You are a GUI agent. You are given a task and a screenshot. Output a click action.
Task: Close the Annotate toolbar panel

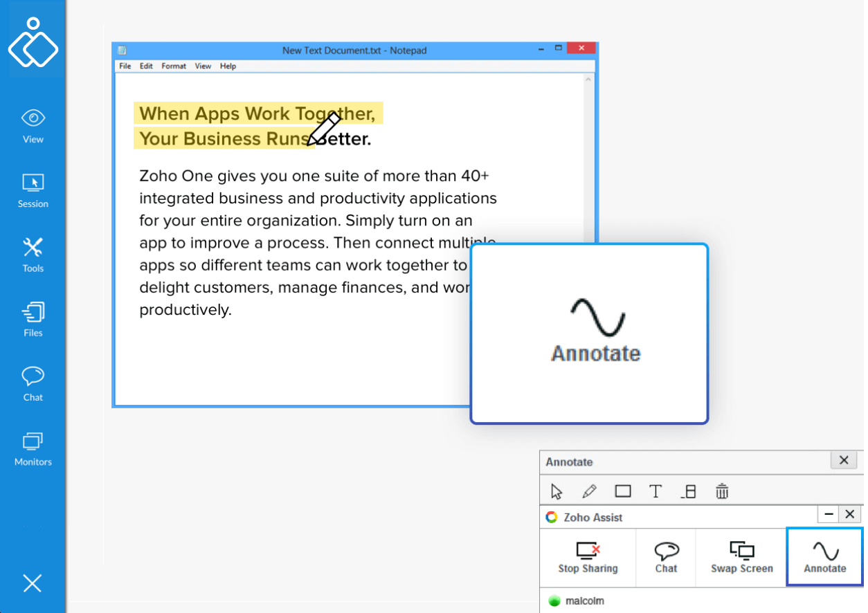[x=844, y=460]
